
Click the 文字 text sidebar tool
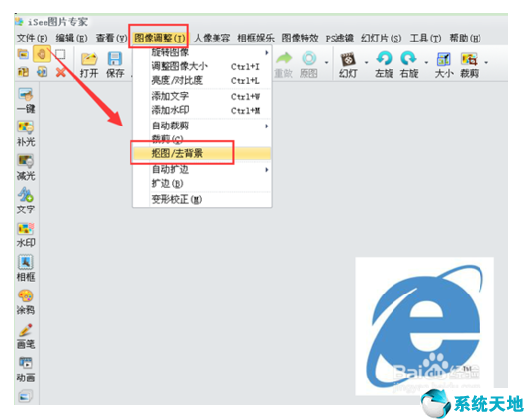tap(26, 202)
